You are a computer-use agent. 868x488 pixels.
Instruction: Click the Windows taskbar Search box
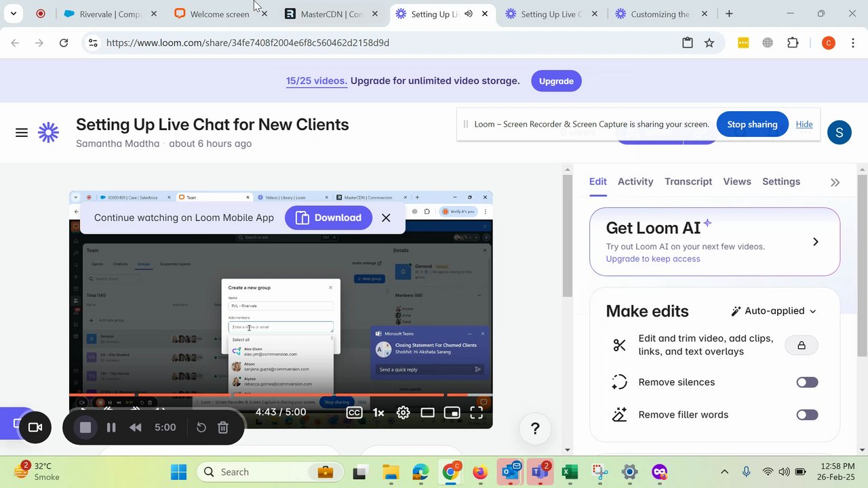tap(271, 472)
